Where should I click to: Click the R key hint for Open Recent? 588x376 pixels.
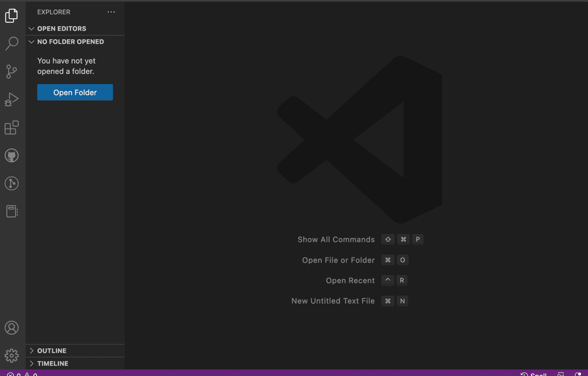pos(402,281)
